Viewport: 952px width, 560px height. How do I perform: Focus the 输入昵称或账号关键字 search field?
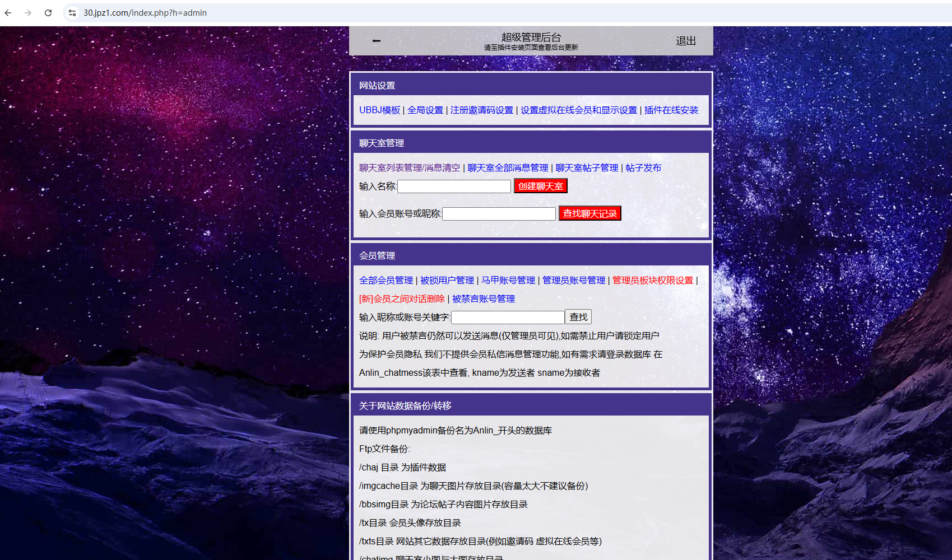coord(508,318)
